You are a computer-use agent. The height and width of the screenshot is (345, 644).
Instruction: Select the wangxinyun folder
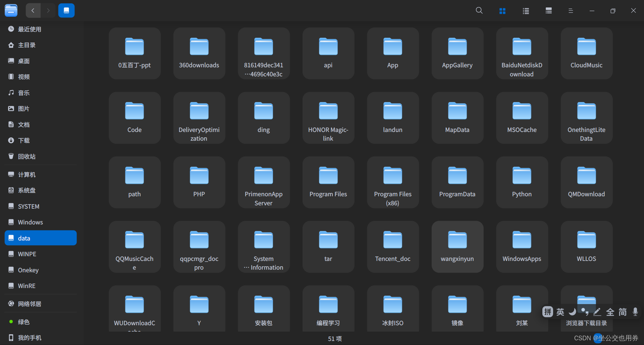tap(458, 247)
